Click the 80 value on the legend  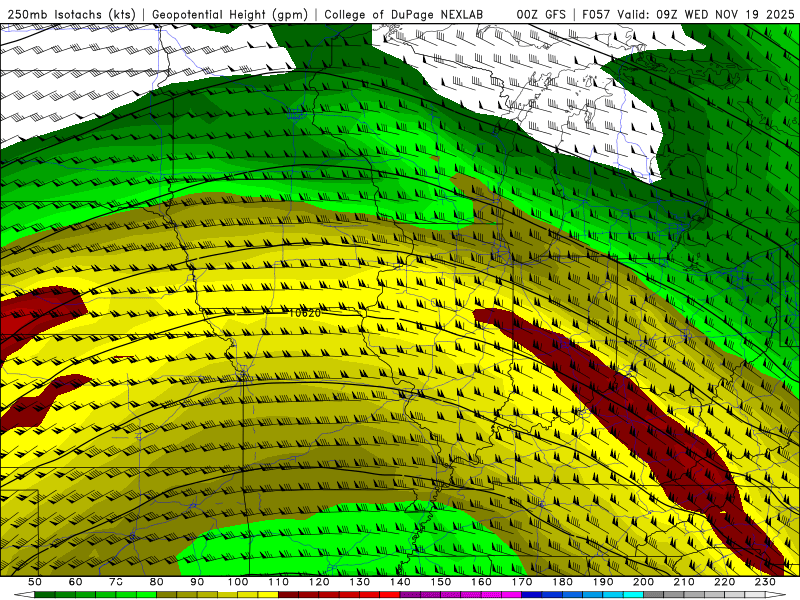pyautogui.click(x=157, y=582)
